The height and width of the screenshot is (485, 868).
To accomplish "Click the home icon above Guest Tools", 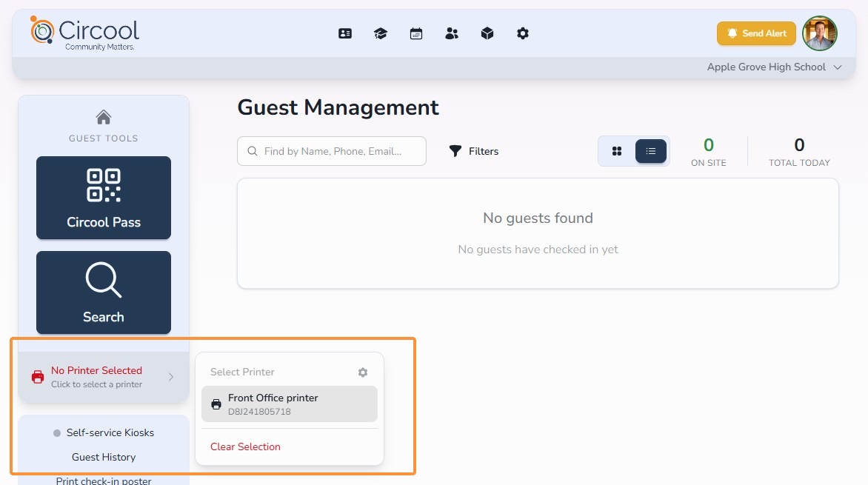I will (x=104, y=118).
